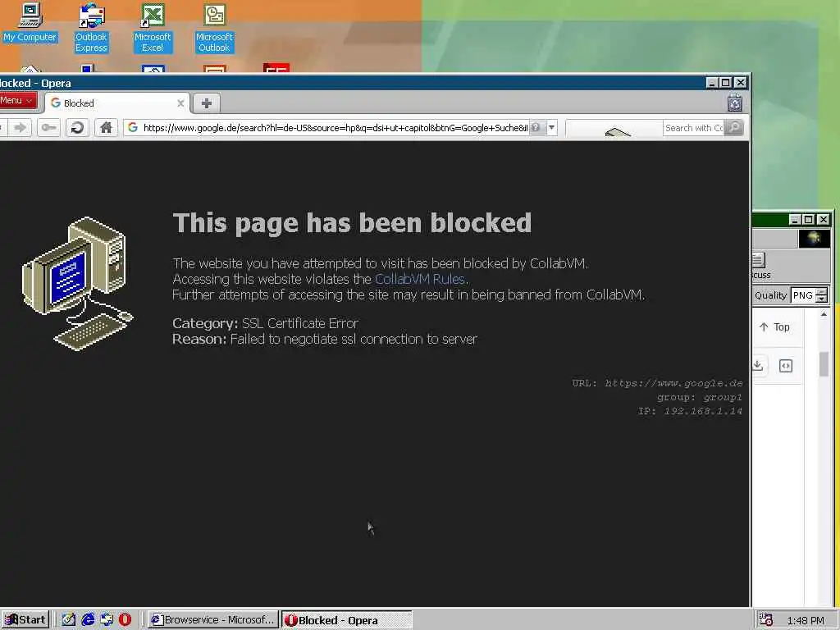Open the Windows Start button
This screenshot has height=630, width=840.
tap(25, 620)
